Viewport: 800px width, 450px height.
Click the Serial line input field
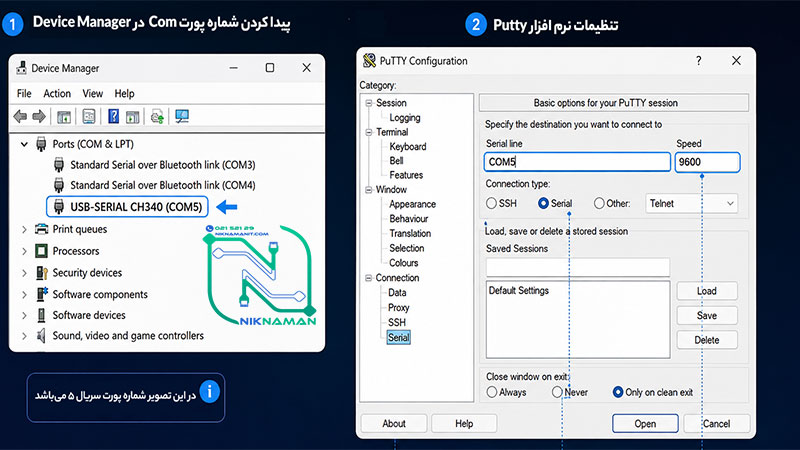pos(577,162)
